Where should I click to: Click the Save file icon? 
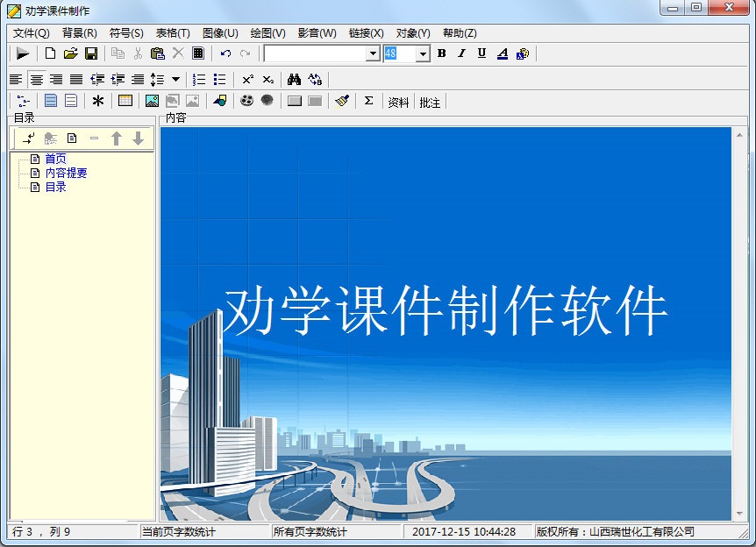[91, 53]
